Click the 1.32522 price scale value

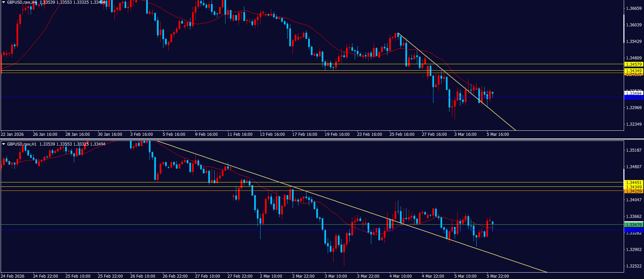point(634,266)
